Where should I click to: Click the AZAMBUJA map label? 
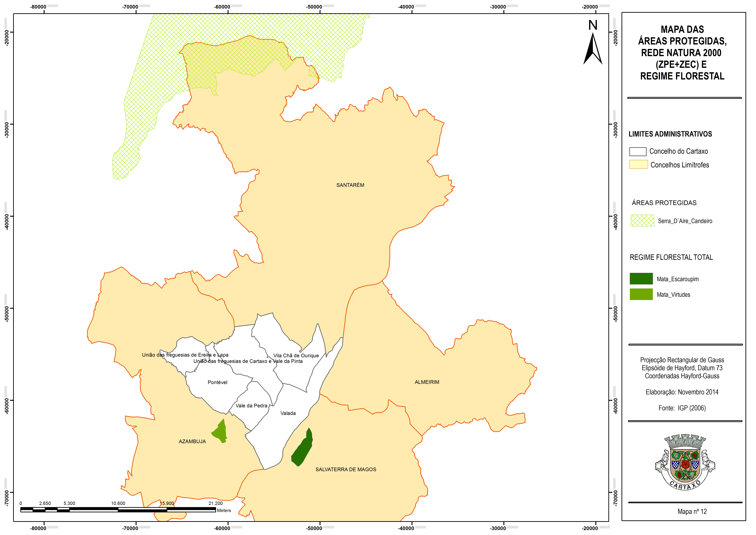(x=192, y=441)
